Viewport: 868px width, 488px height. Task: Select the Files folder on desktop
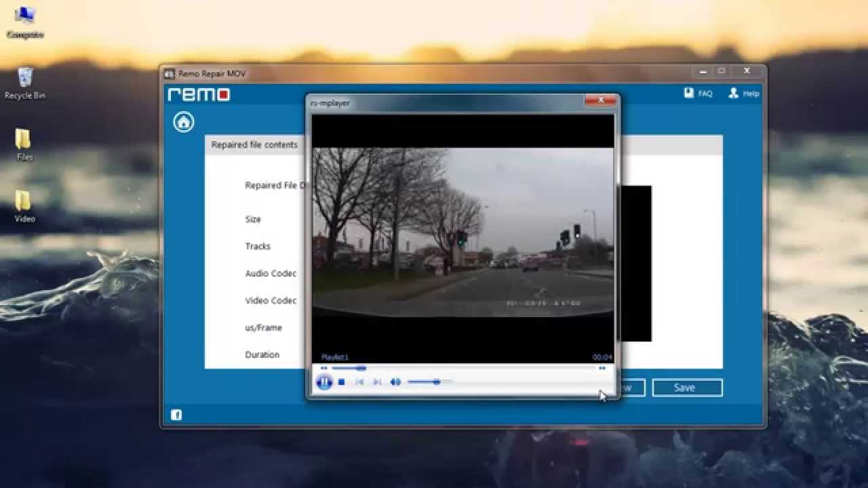(24, 144)
